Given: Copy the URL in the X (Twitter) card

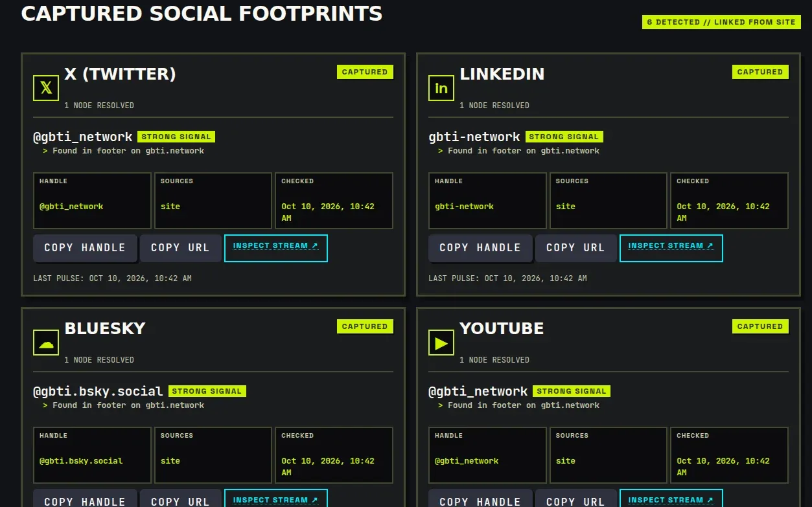Looking at the screenshot, I should coord(180,248).
